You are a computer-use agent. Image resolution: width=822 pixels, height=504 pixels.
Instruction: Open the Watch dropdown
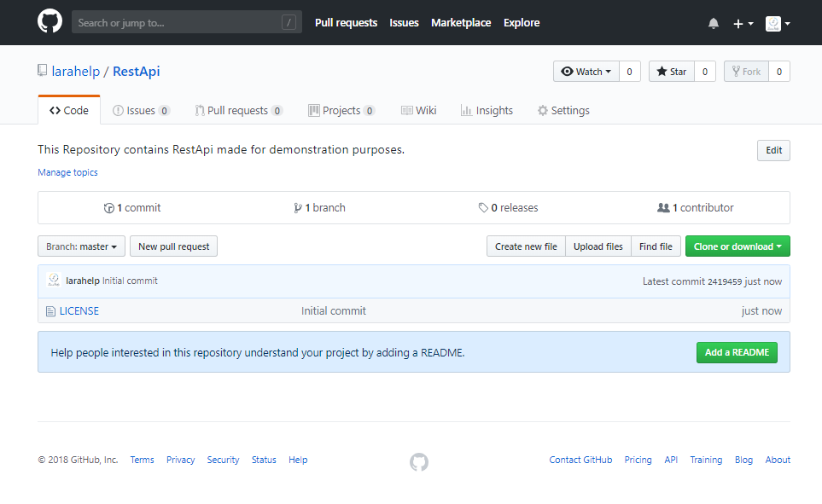click(x=586, y=72)
